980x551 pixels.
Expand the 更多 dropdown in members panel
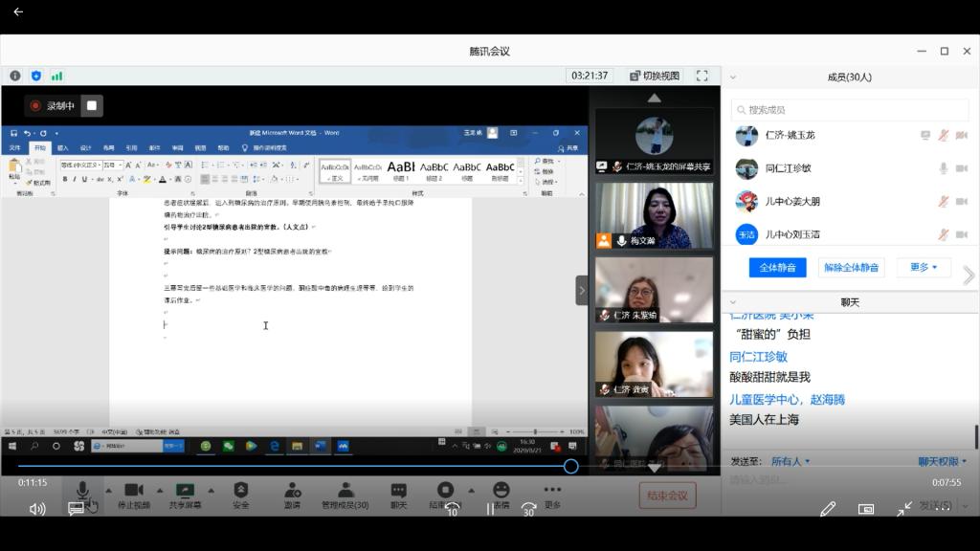(924, 267)
